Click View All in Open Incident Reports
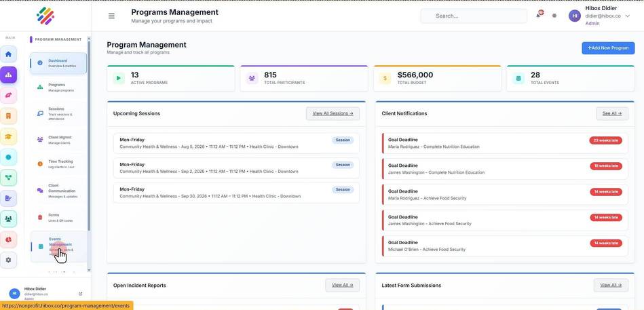 point(343,285)
